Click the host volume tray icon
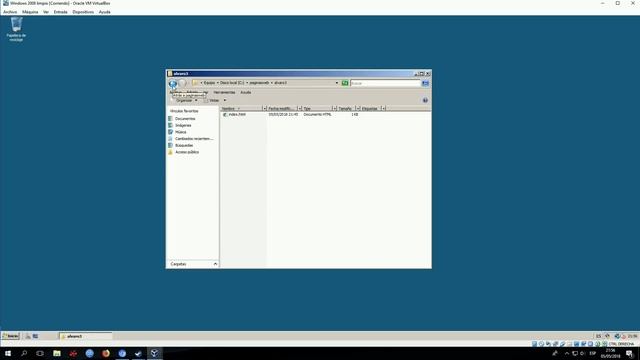640x360 pixels. [582, 353]
